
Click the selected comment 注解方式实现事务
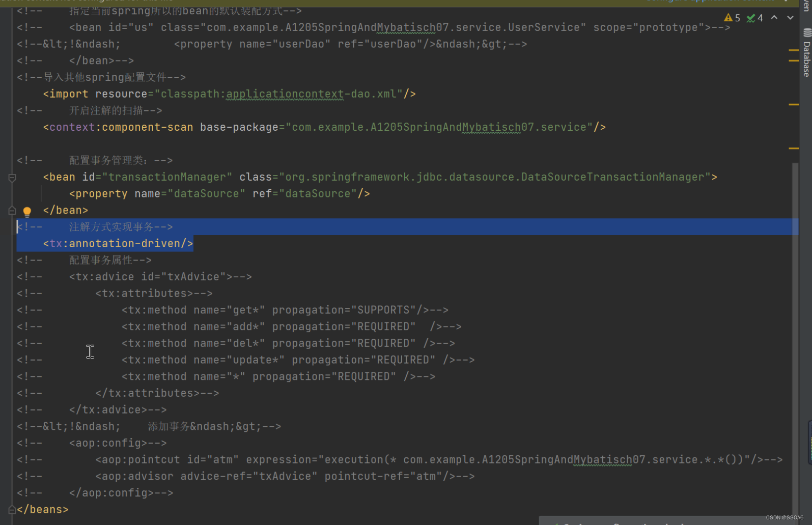click(x=95, y=227)
